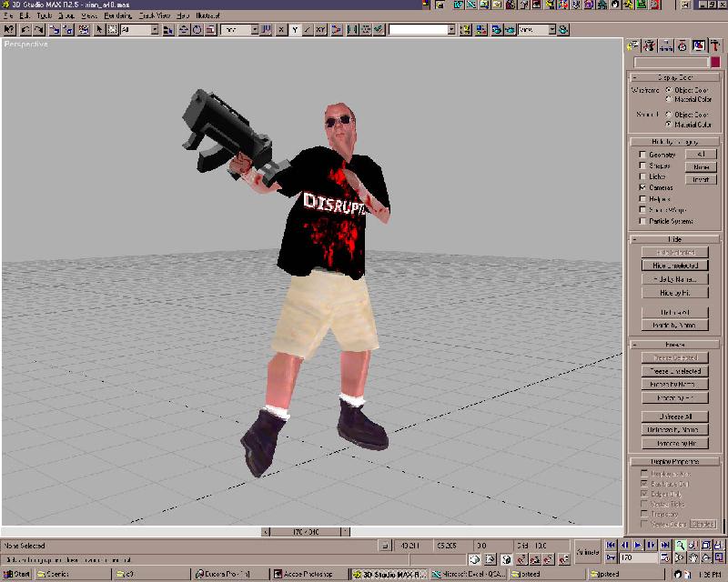
Task: Open the Rendering menu
Action: click(117, 16)
